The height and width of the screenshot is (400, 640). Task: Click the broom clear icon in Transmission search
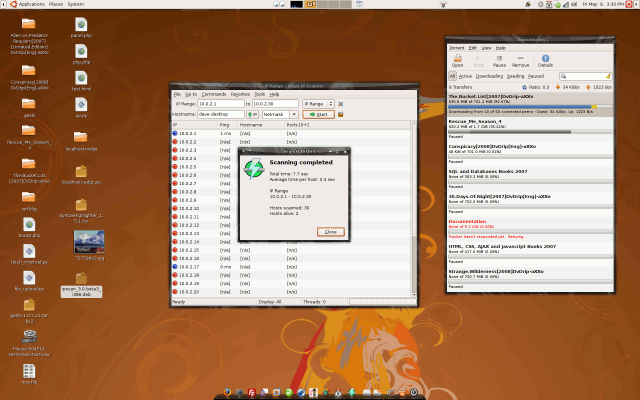pyautogui.click(x=608, y=76)
